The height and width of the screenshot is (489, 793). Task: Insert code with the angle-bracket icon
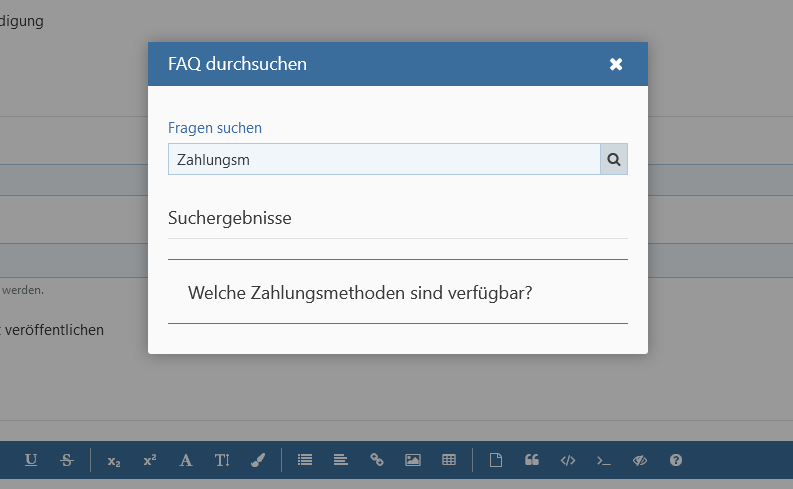[568, 460]
